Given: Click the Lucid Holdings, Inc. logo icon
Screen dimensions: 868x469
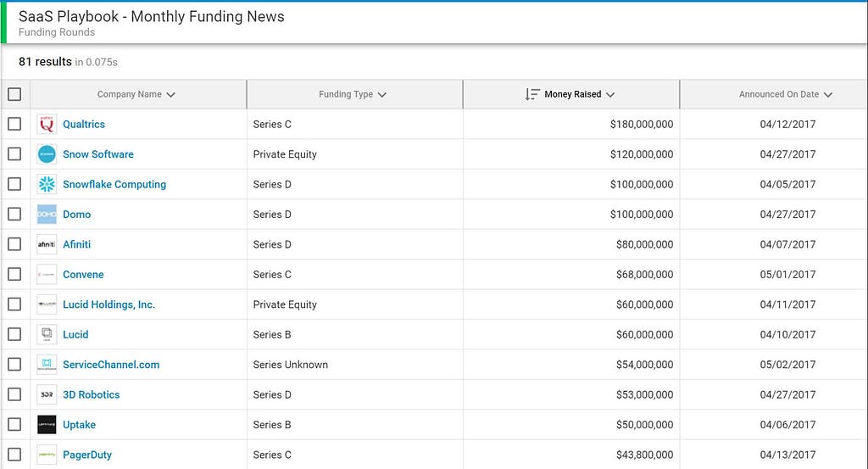Looking at the screenshot, I should (47, 304).
